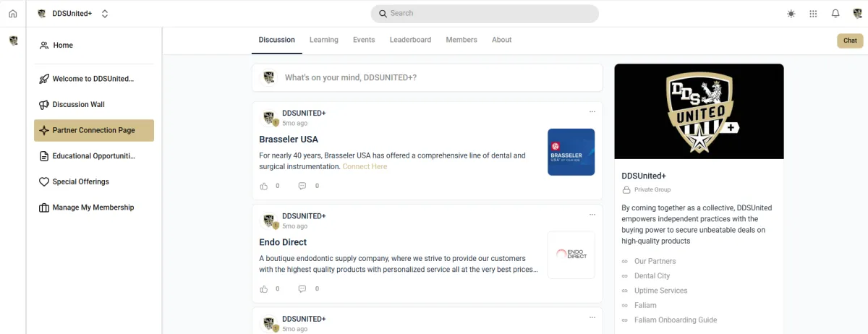Click the document icon beside Educational Opportunities
This screenshot has width=868, height=334.
[44, 156]
